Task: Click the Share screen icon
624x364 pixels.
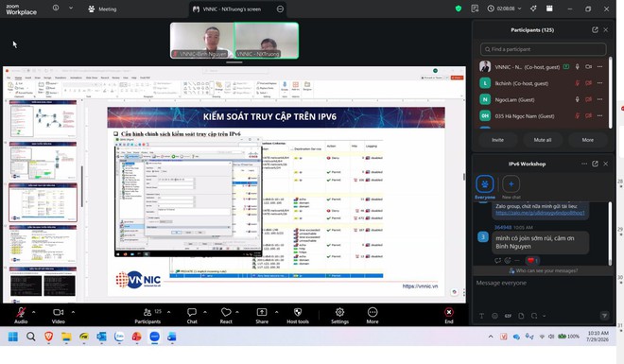Action: (x=262, y=312)
